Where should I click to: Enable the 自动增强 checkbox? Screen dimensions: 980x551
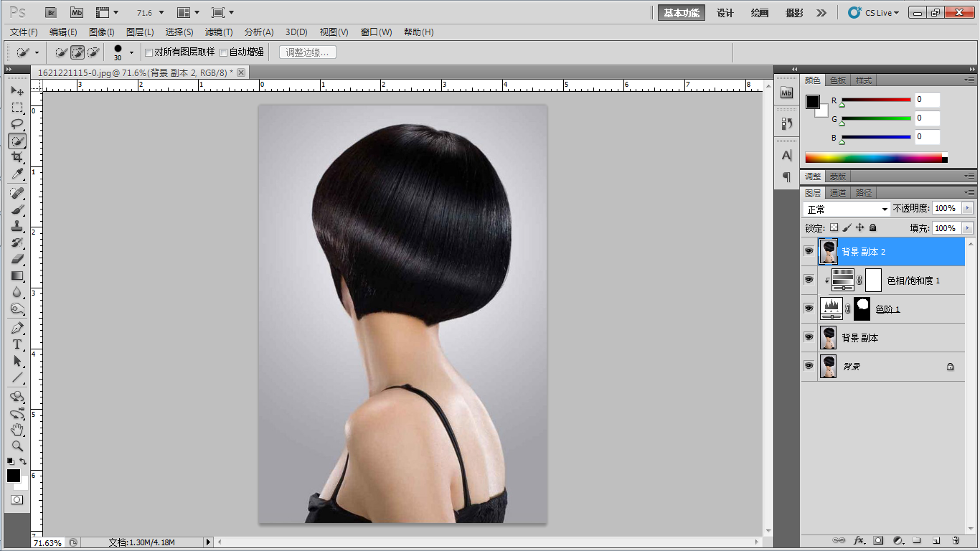(223, 52)
